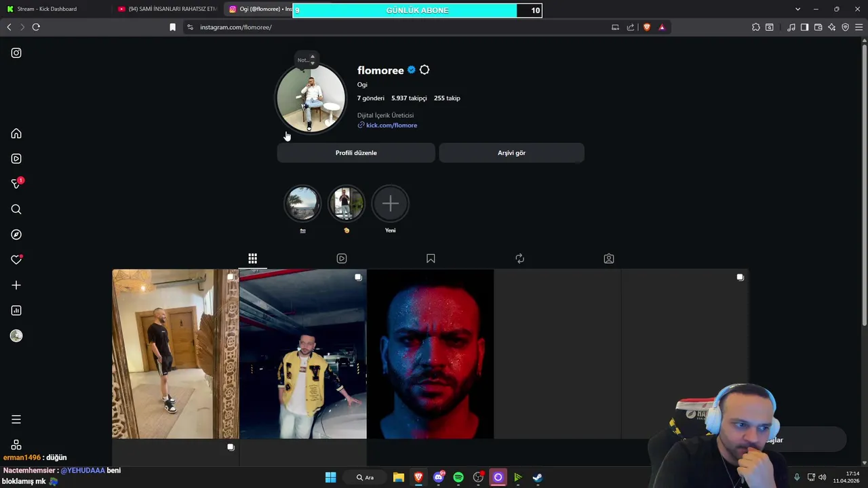Open Windows Start menu
This screenshot has width=868, height=488.
[x=330, y=477]
